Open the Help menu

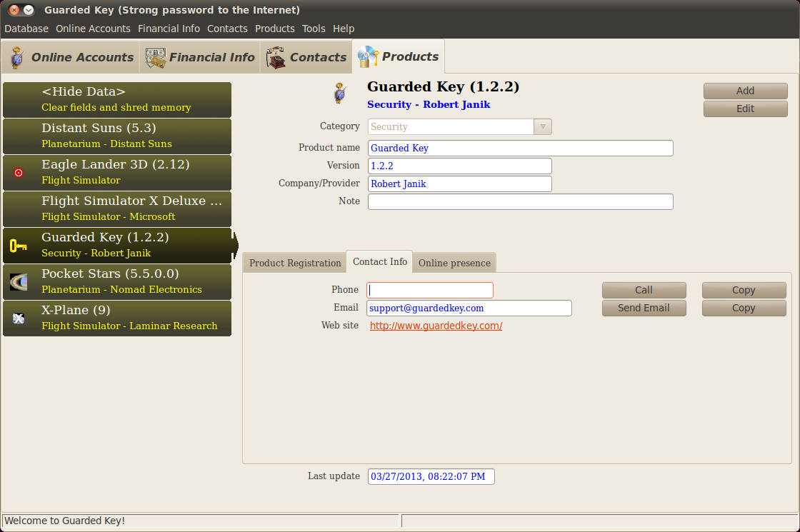coord(344,29)
